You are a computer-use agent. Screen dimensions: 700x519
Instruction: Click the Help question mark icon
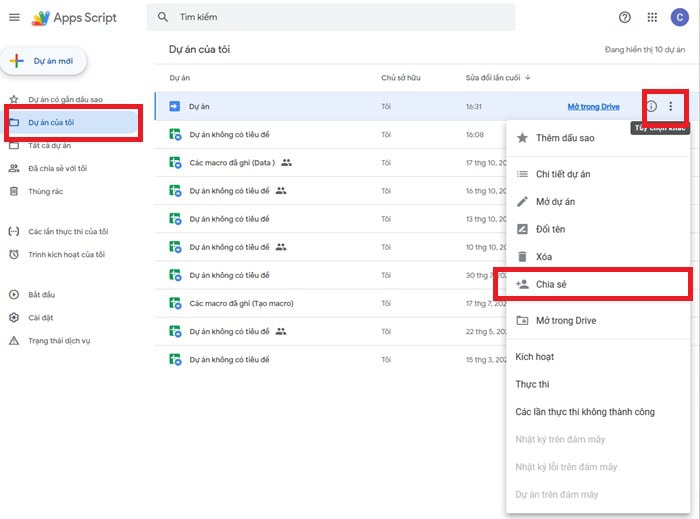625,17
